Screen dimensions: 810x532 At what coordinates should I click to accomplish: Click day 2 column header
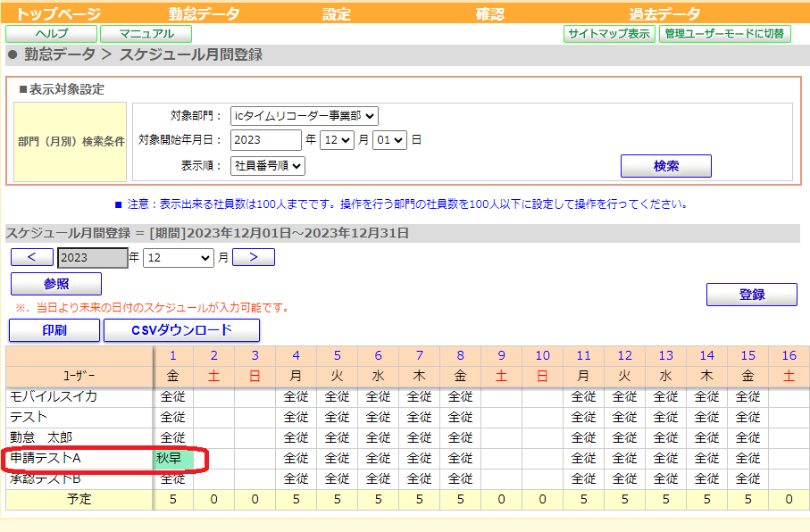[x=213, y=356]
